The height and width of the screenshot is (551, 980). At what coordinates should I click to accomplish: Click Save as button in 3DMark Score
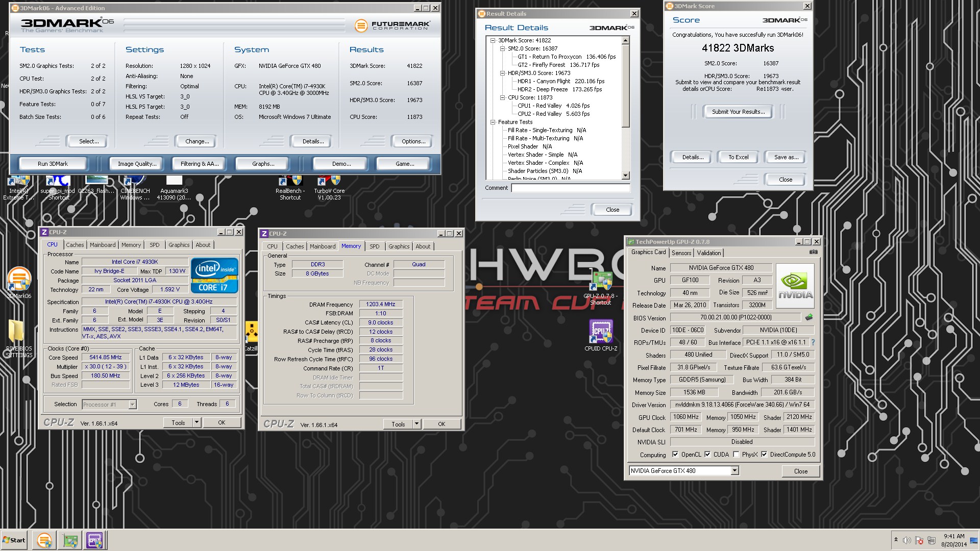pos(786,157)
